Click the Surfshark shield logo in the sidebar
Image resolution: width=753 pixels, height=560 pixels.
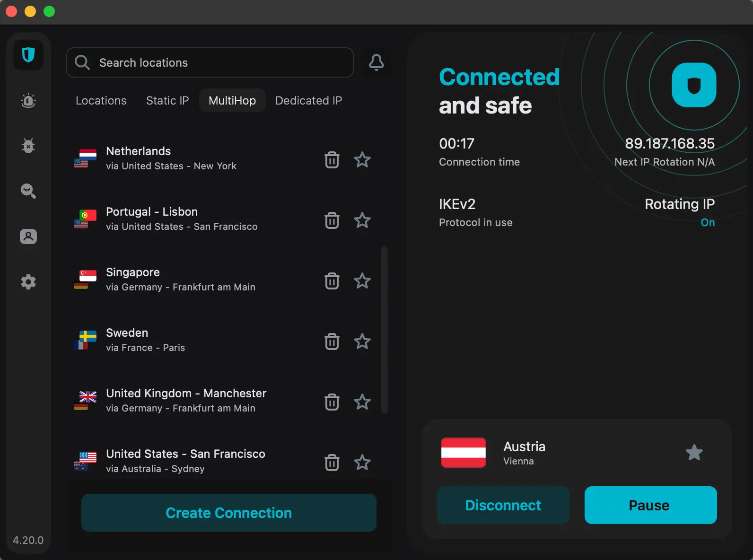coord(28,55)
